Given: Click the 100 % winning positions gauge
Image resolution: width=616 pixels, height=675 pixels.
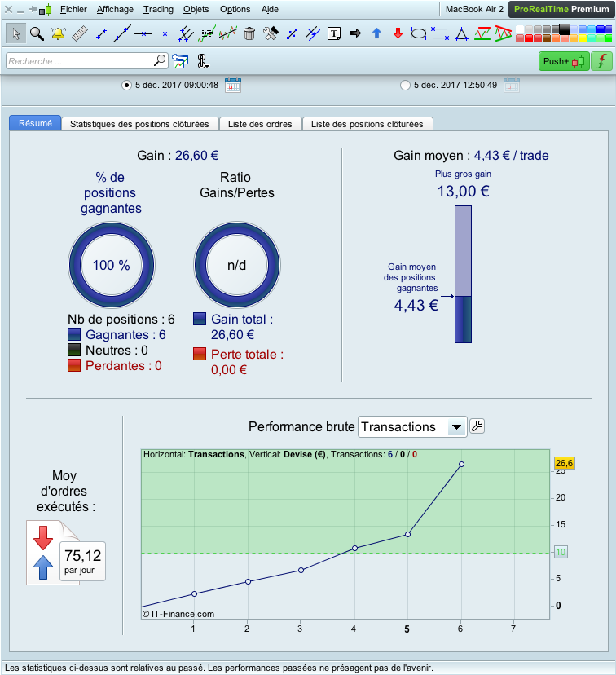Looking at the screenshot, I should (112, 265).
